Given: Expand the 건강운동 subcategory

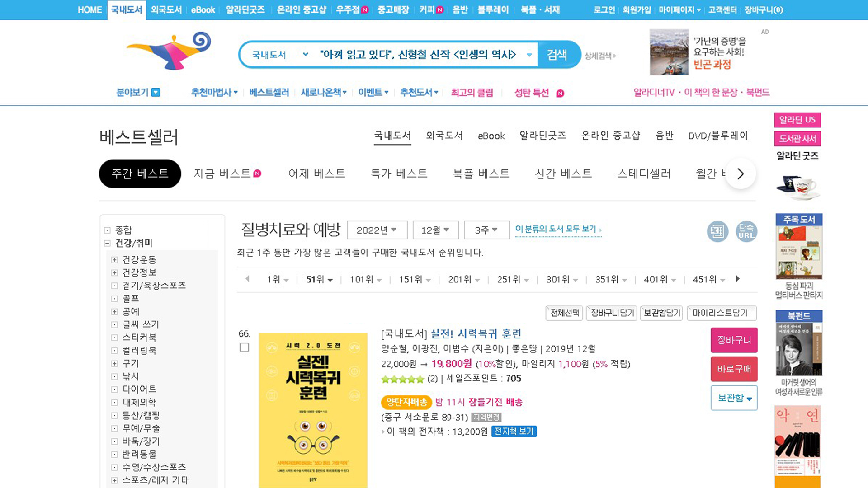Looking at the screenshot, I should pos(114,260).
